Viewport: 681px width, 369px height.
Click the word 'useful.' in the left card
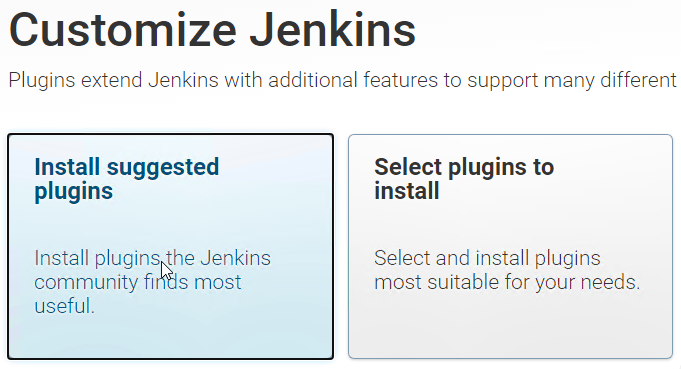point(65,306)
